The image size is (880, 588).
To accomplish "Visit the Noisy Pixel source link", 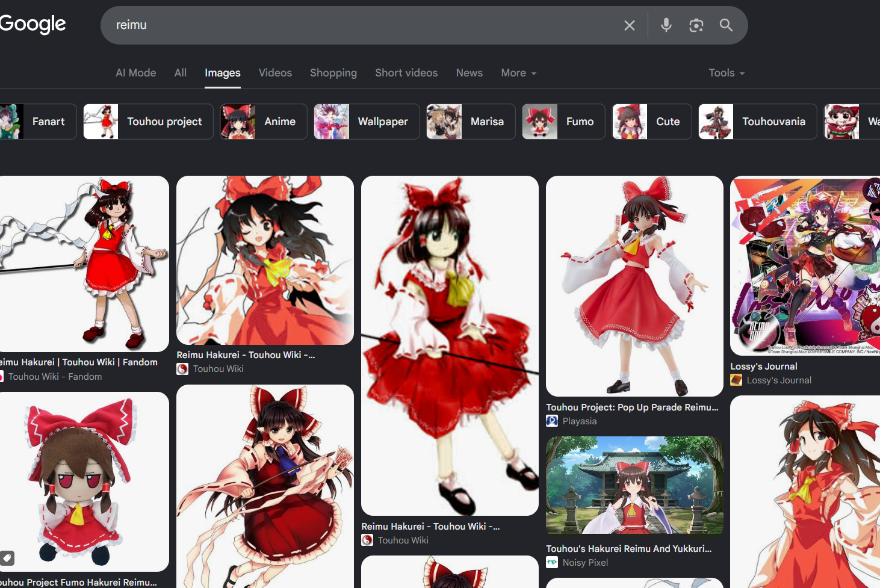I will [x=585, y=563].
